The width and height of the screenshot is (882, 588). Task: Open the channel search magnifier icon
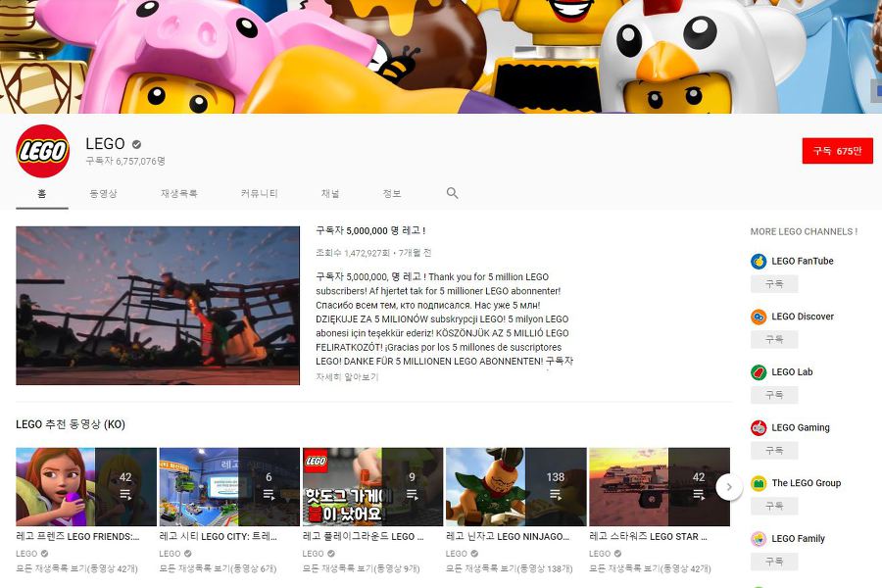[452, 193]
